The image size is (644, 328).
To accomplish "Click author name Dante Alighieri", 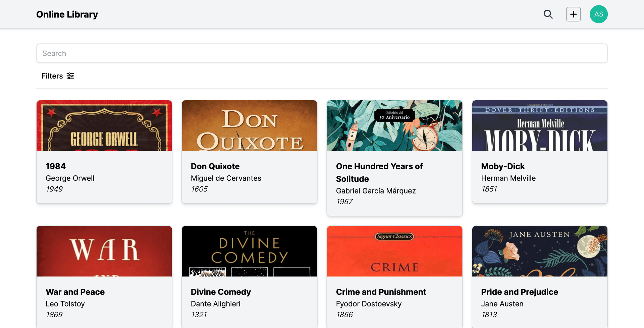I will (216, 304).
